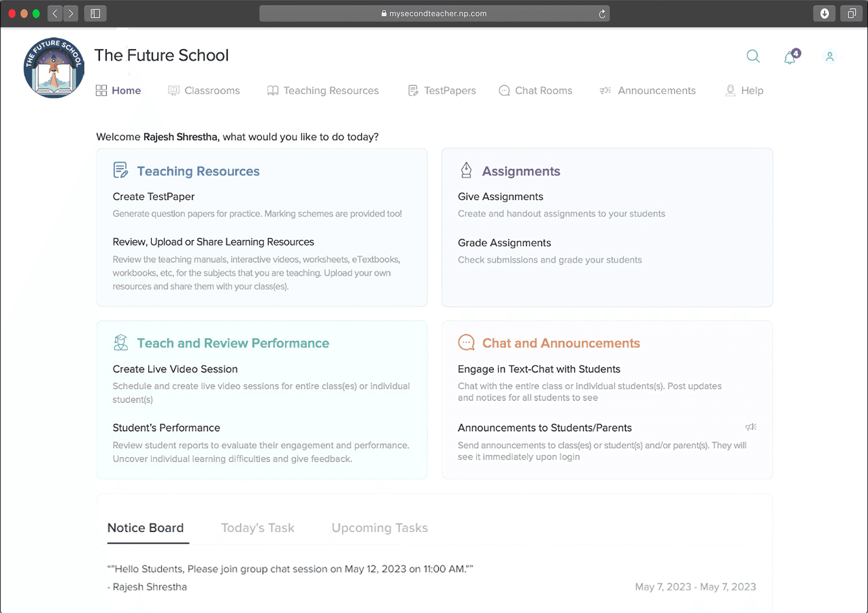868x613 pixels.
Task: Open the user profile icon
Action: (829, 57)
